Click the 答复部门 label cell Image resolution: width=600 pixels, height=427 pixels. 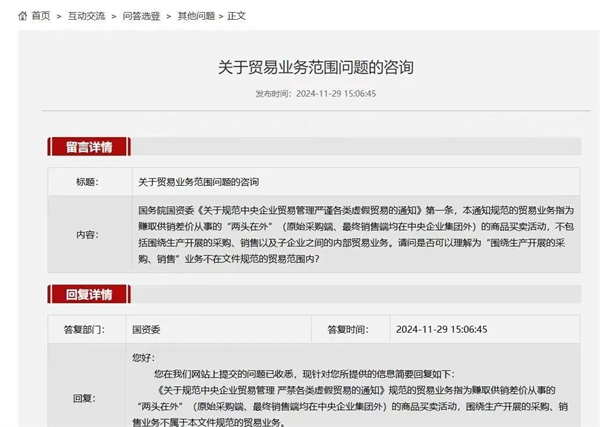tap(88, 328)
